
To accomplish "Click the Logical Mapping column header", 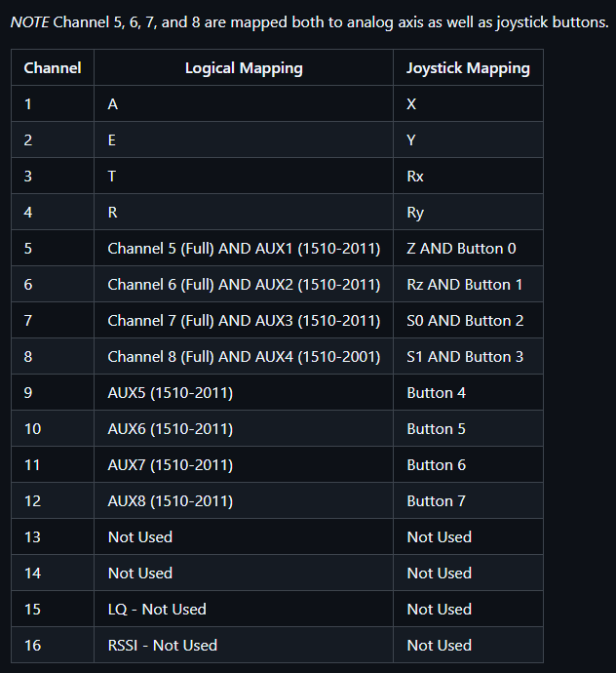I will [244, 68].
